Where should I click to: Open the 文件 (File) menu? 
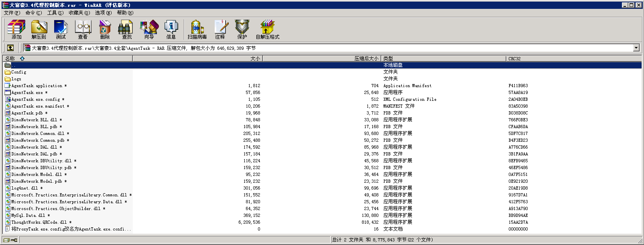[12, 13]
